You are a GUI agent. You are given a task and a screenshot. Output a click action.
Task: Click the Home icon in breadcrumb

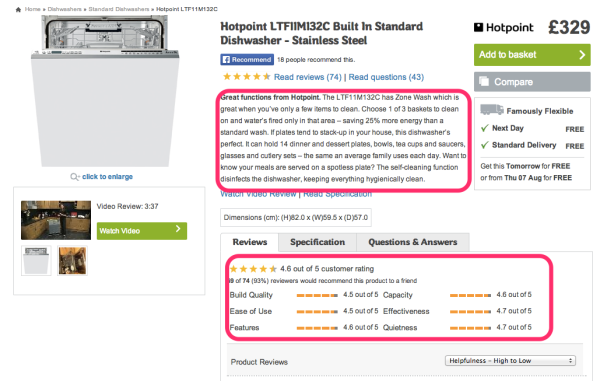pyautogui.click(x=18, y=10)
